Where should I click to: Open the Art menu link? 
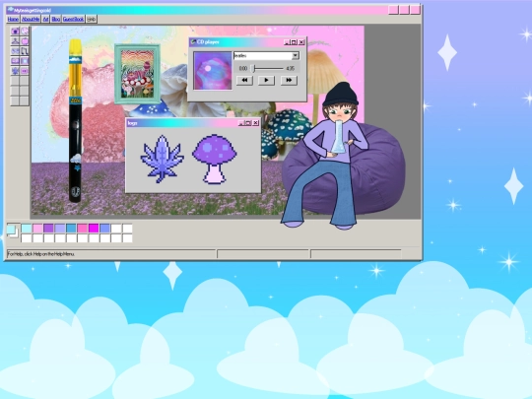click(45, 19)
